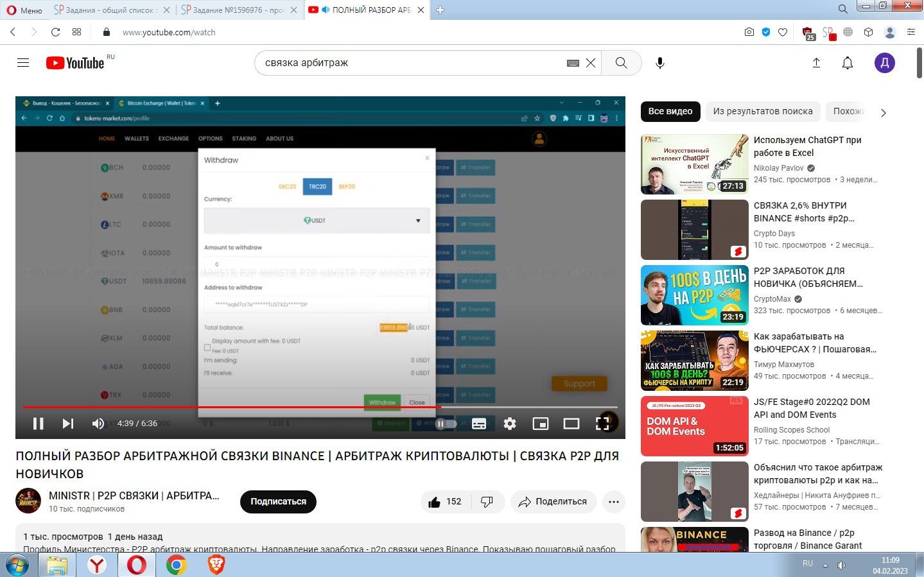Open the create/upload video icon
The image size is (924, 577).
816,63
